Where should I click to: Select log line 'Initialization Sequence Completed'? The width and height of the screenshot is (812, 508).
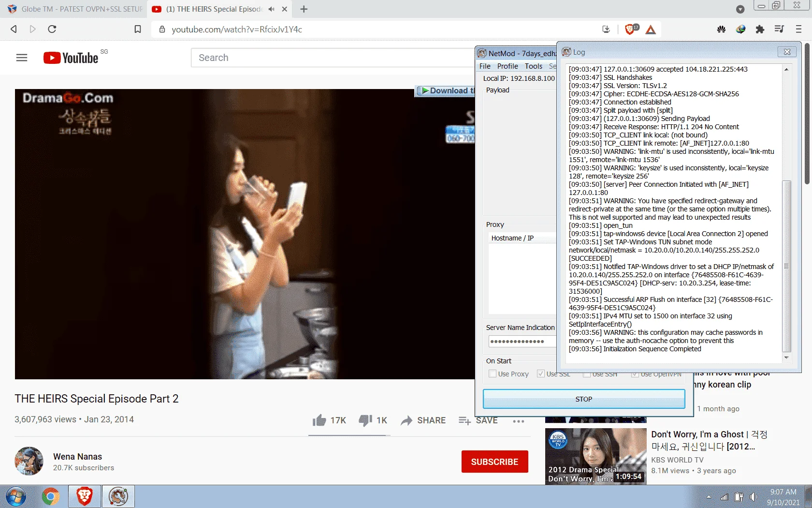tap(652, 349)
